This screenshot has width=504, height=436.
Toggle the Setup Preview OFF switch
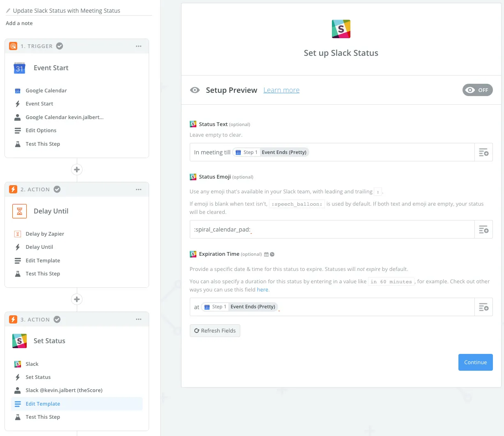(x=477, y=90)
